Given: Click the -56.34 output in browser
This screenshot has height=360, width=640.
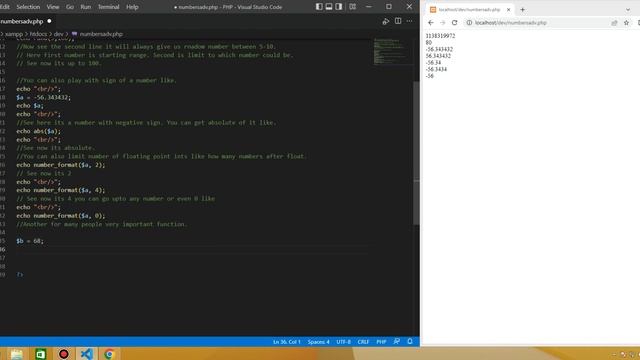Looking at the screenshot, I should pyautogui.click(x=433, y=62).
